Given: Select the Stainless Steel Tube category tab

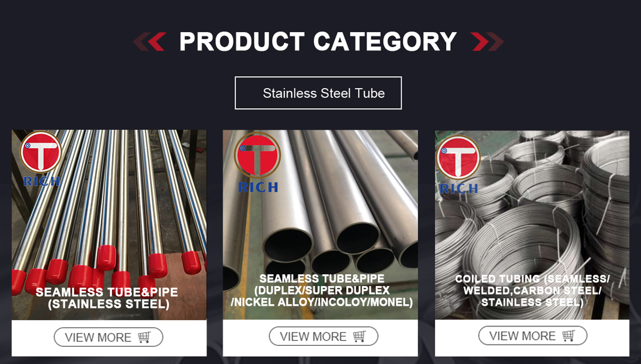Looking at the screenshot, I should click(x=318, y=93).
